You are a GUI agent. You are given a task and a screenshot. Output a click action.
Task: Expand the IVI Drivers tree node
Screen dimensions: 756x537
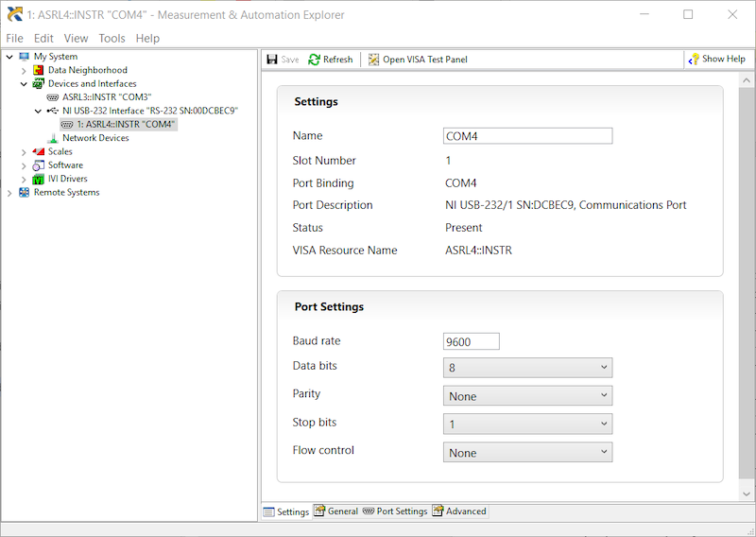click(24, 179)
